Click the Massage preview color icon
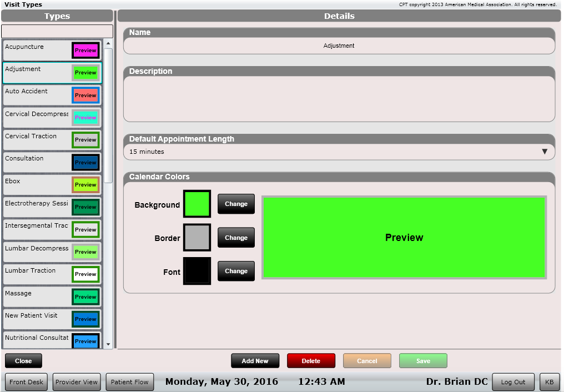This screenshot has width=564, height=392. point(85,297)
